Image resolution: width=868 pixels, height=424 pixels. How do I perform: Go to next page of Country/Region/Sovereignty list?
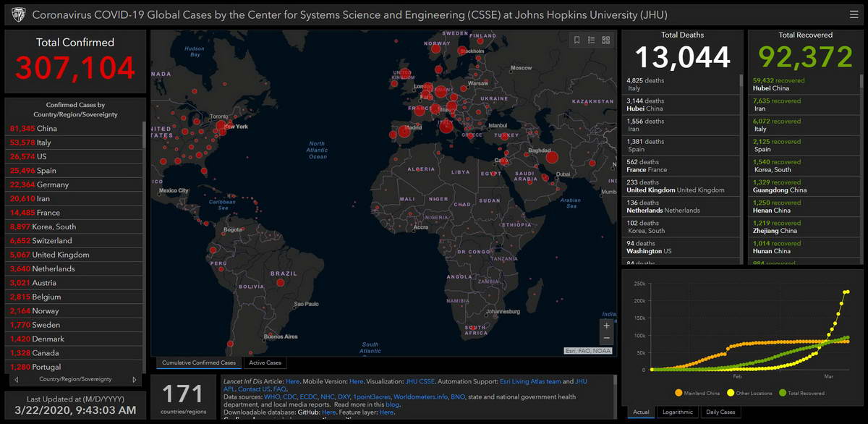coord(134,379)
